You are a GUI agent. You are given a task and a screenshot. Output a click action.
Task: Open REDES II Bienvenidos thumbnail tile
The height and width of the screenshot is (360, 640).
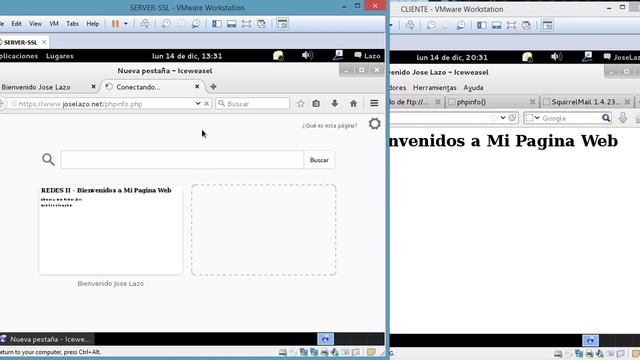[x=111, y=229]
